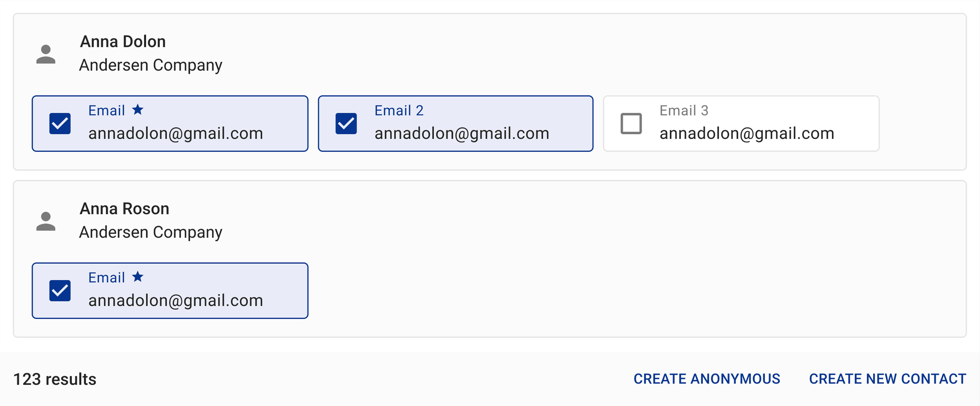Uncheck Anna Dolon's primary Email checkbox

pyautogui.click(x=60, y=124)
